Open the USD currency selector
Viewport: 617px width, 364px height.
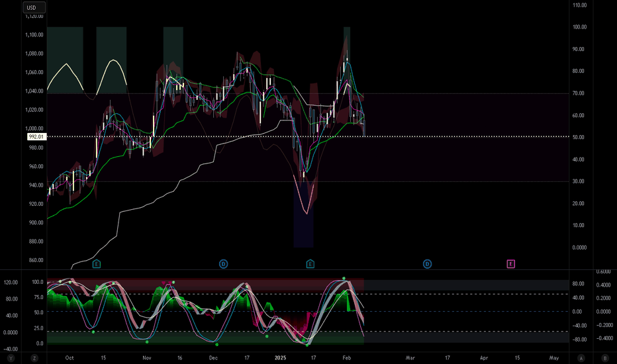[x=34, y=7]
